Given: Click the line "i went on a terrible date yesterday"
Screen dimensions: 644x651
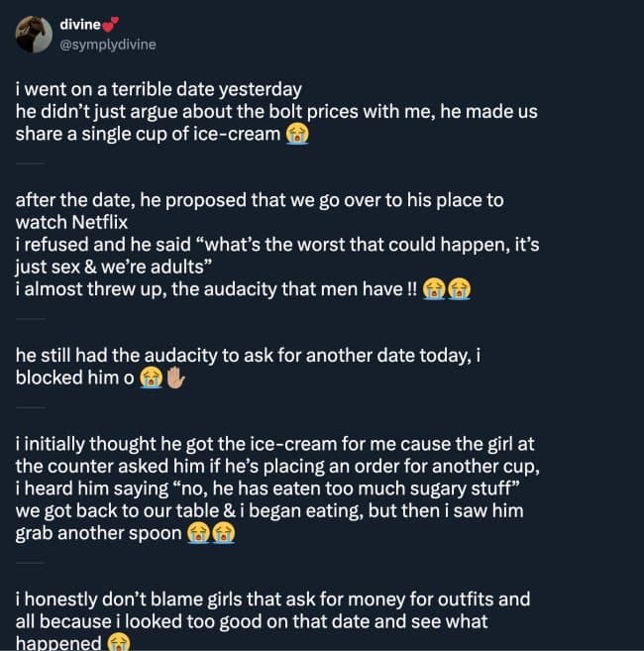Looking at the screenshot, I should point(159,89).
